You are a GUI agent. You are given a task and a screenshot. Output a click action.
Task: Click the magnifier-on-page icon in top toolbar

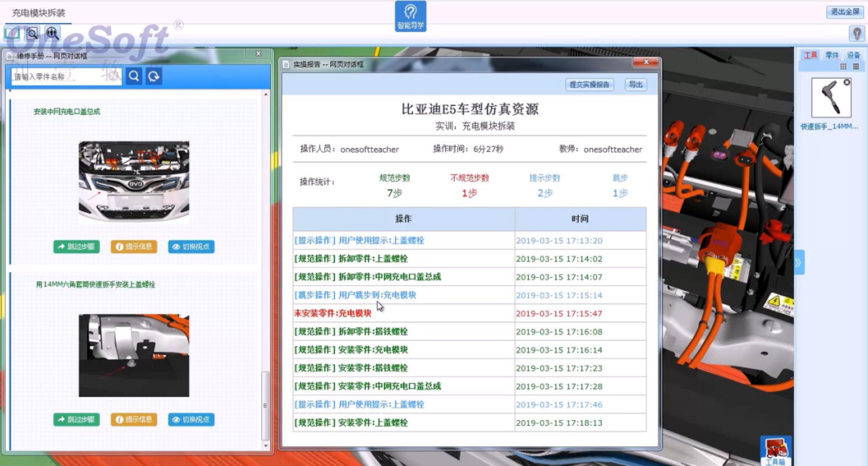point(32,33)
